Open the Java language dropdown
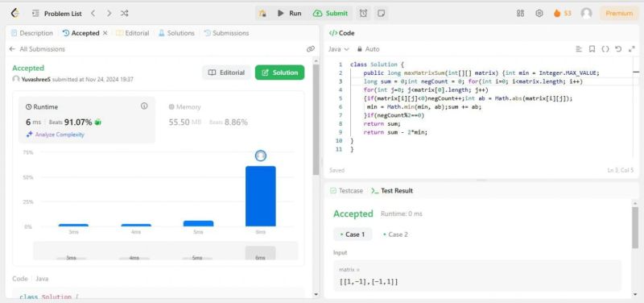 coord(338,49)
